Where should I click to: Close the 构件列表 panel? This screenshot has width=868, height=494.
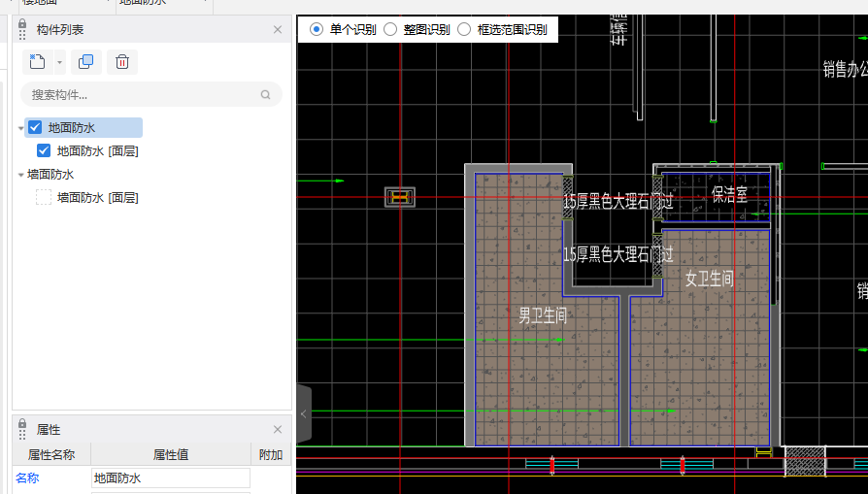pyautogui.click(x=278, y=30)
